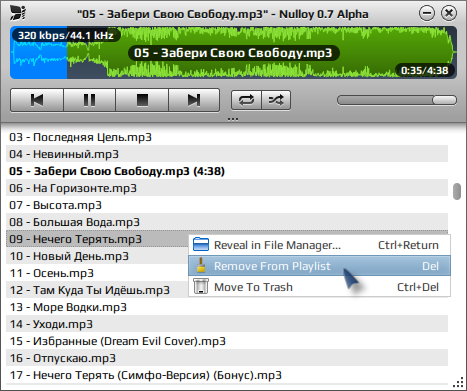Select track '09 - Нечего Терять.mp3'
This screenshot has width=467, height=391.
click(x=97, y=239)
